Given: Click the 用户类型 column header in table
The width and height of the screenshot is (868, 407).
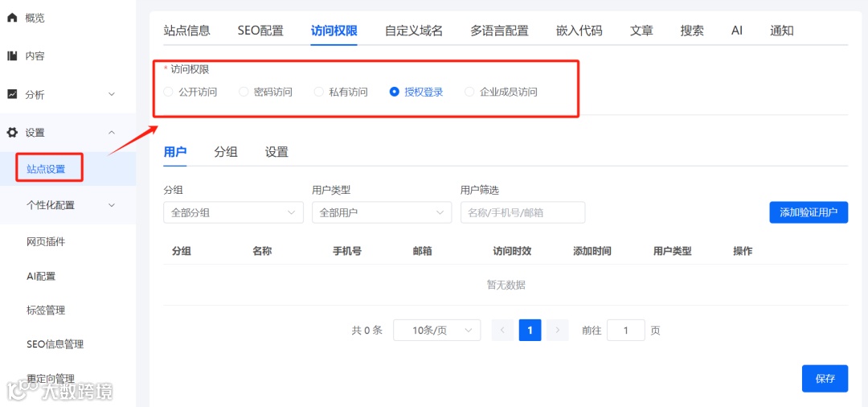Looking at the screenshot, I should pyautogui.click(x=673, y=252).
